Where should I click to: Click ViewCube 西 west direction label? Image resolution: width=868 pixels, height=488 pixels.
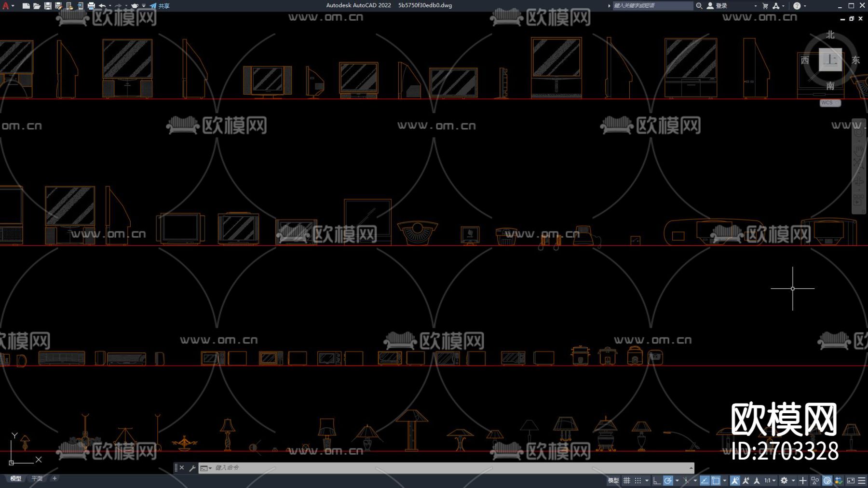(x=805, y=60)
